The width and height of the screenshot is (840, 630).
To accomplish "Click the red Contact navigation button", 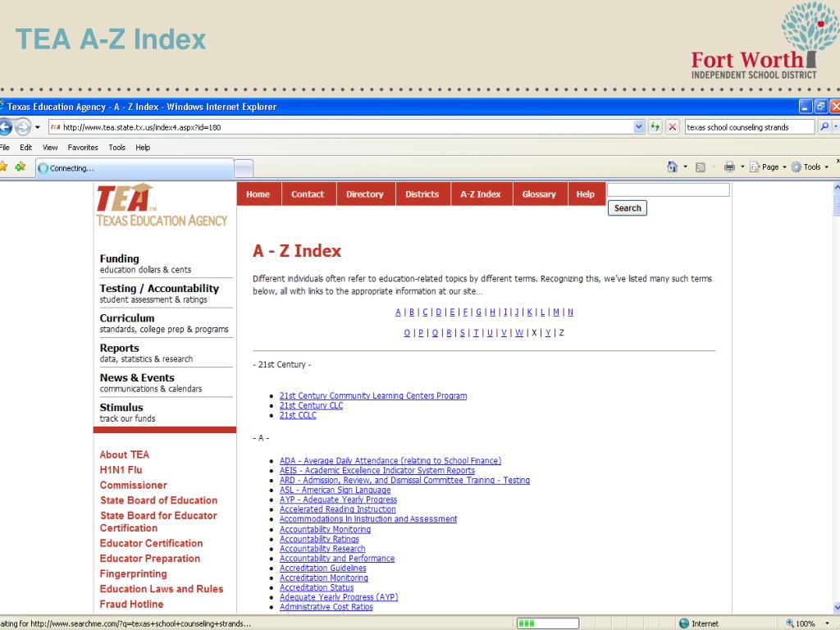I will pyautogui.click(x=308, y=194).
